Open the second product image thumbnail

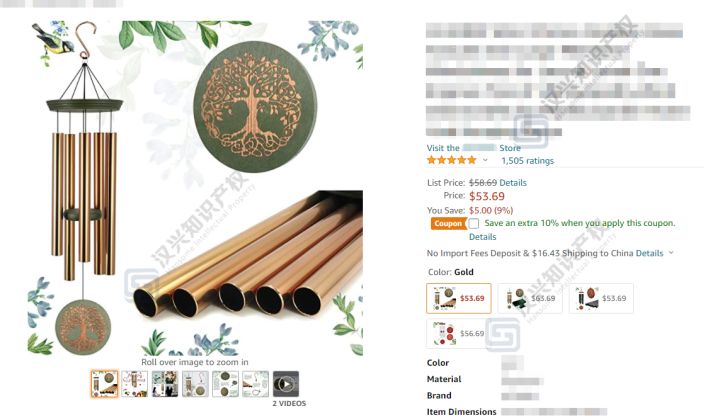135,384
